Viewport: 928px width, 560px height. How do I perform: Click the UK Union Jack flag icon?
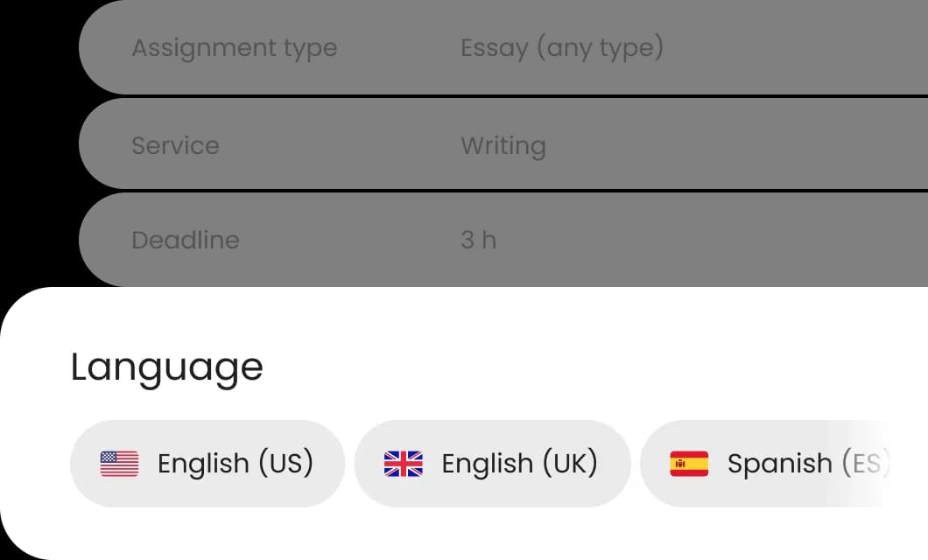(x=403, y=464)
